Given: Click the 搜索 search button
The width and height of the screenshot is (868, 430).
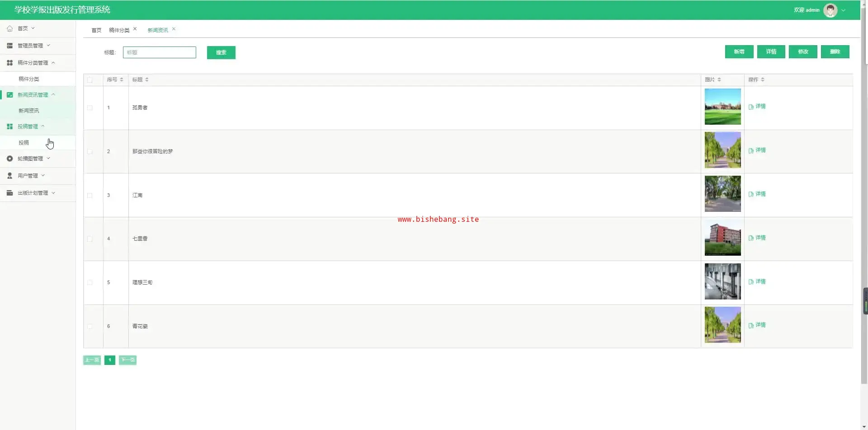Looking at the screenshot, I should click(221, 52).
